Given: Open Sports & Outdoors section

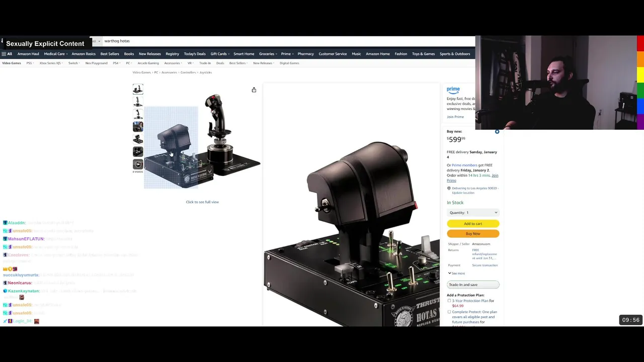Looking at the screenshot, I should (x=455, y=54).
